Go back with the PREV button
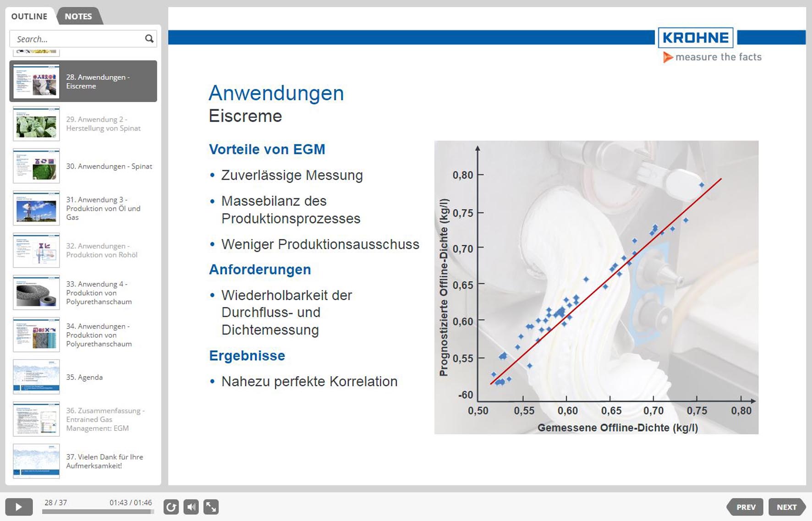The width and height of the screenshot is (812, 521). coord(746,507)
